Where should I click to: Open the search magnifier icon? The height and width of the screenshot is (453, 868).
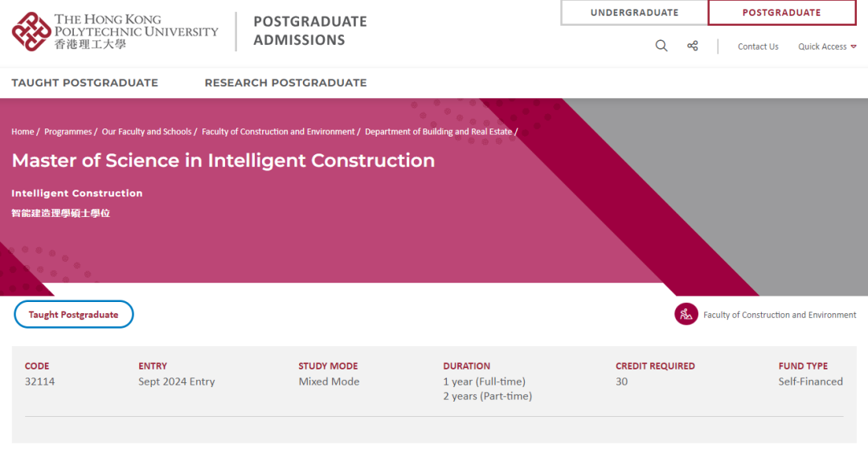(661, 46)
